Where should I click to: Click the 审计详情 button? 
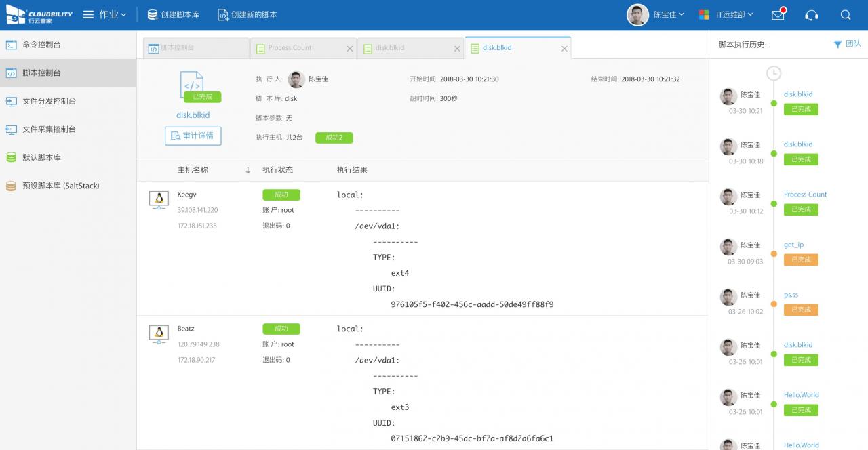point(193,136)
